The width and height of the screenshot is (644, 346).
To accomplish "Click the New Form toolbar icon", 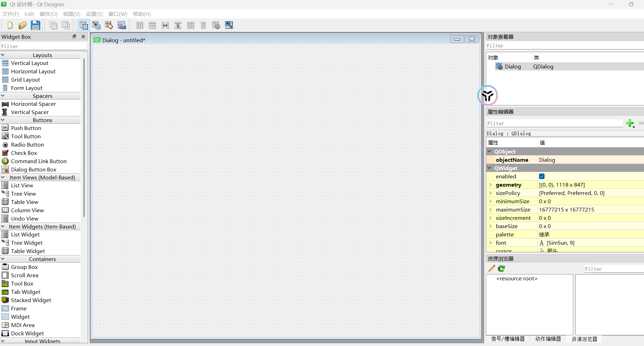I will point(10,25).
